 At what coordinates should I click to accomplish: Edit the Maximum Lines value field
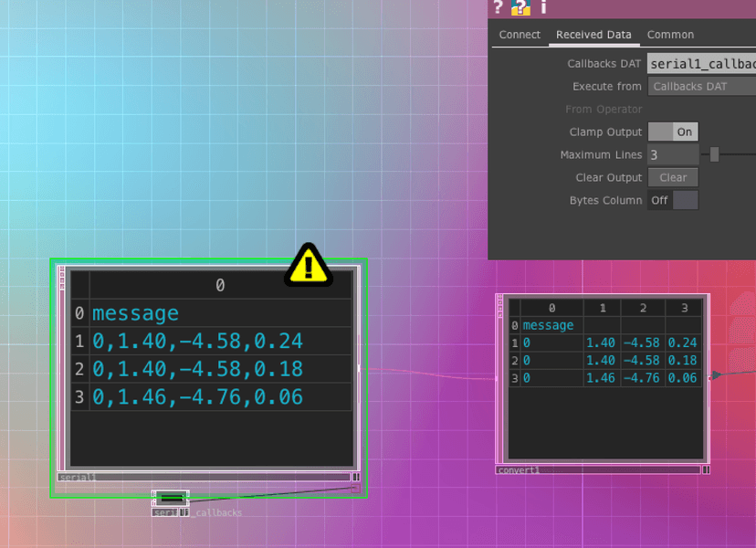[x=673, y=155]
